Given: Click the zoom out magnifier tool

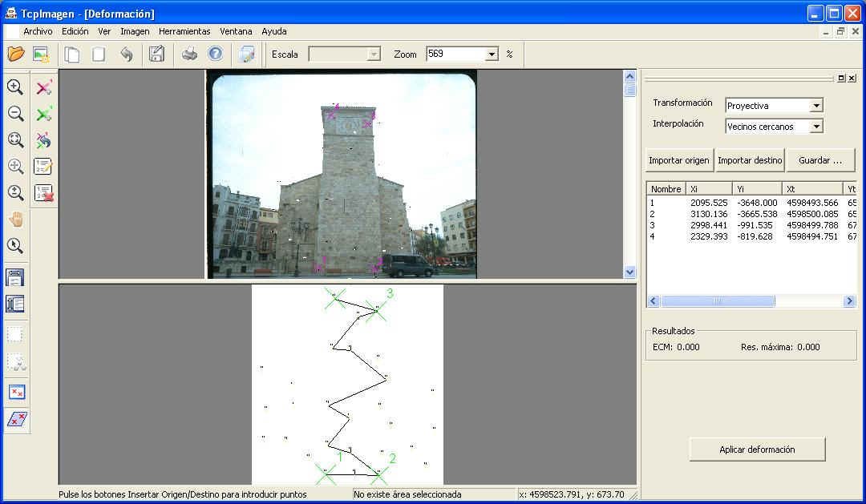Looking at the screenshot, I should point(15,114).
